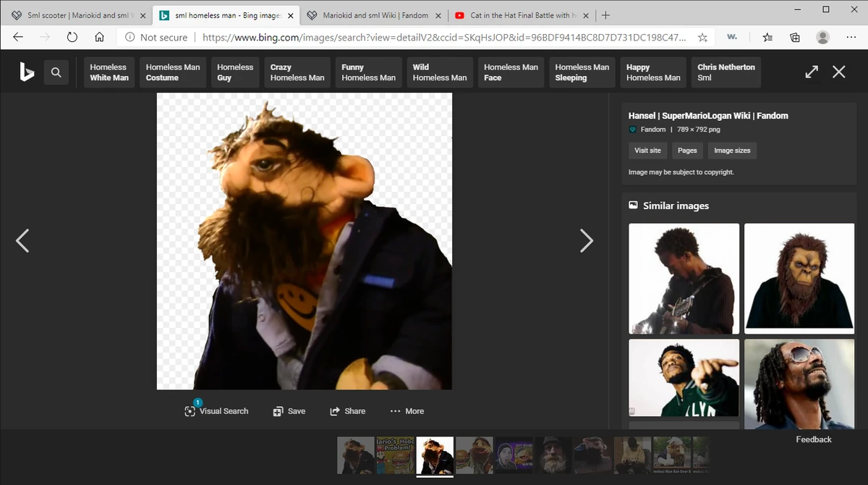This screenshot has width=868, height=485.
Task: Add page to favorites star
Action: pos(702,37)
